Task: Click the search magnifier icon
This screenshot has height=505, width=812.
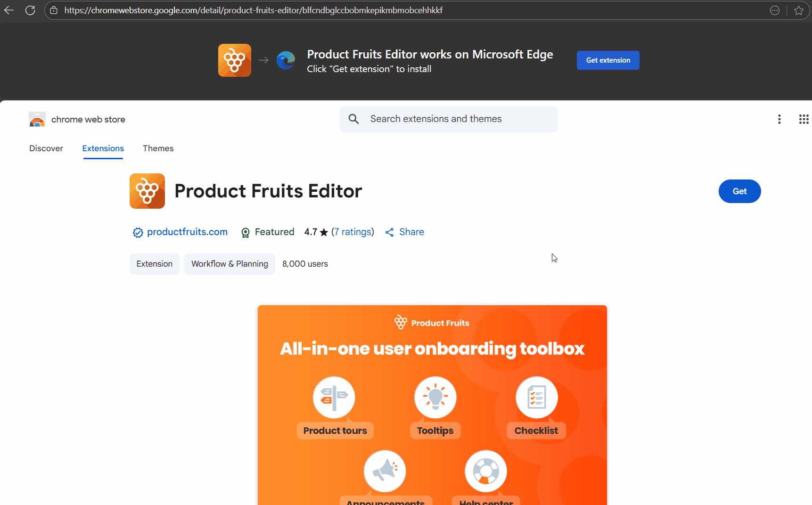Action: click(x=353, y=119)
